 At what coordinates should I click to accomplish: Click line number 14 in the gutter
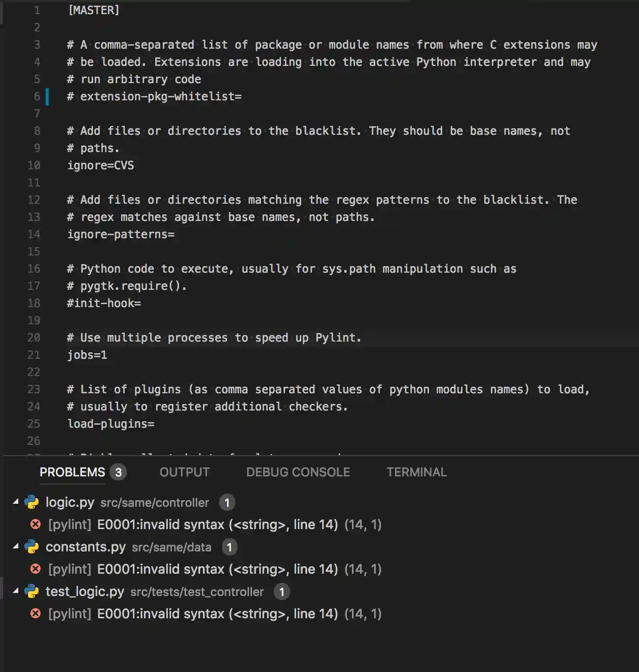33,234
